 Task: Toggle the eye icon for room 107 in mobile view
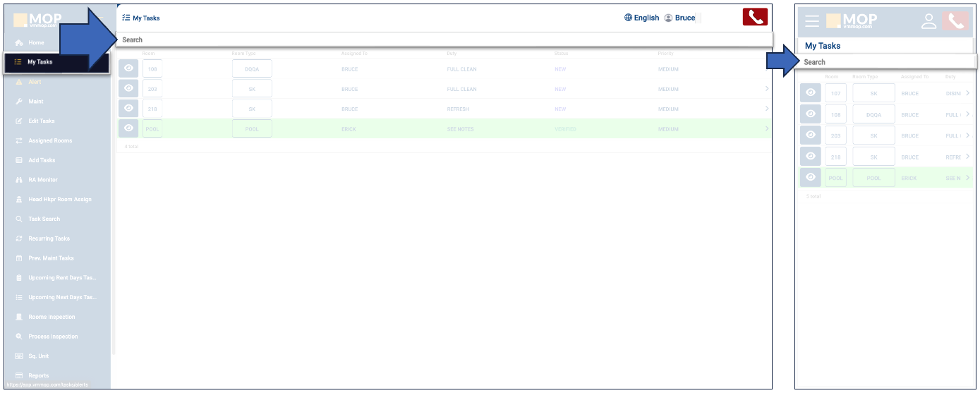click(x=811, y=92)
